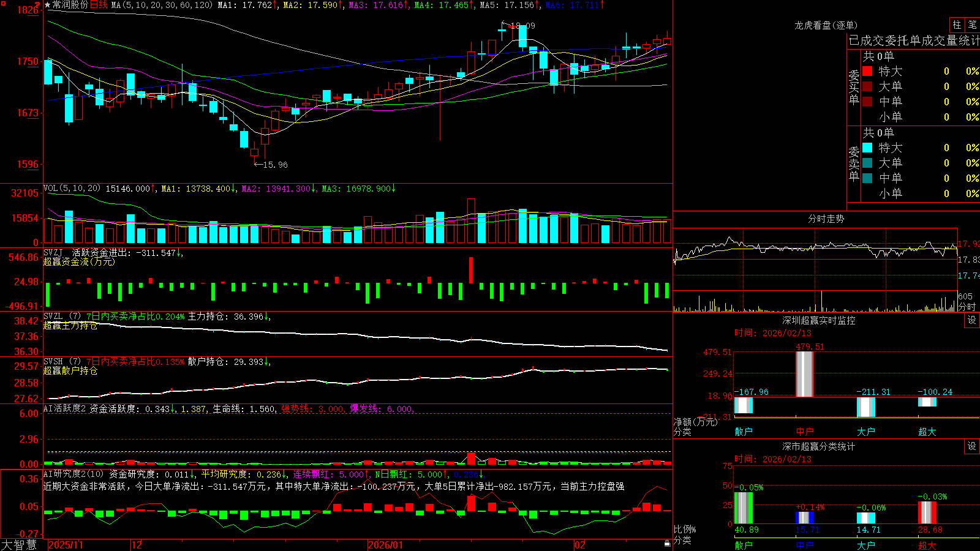This screenshot has width=980, height=551.
Task: Click the MA(5,10,20,30,60,120) indicator label
Action: (162, 5)
